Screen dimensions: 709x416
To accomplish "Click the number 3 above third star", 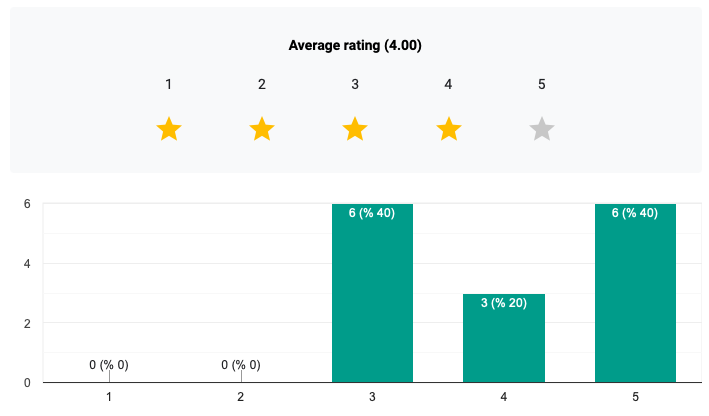I will 355,84.
